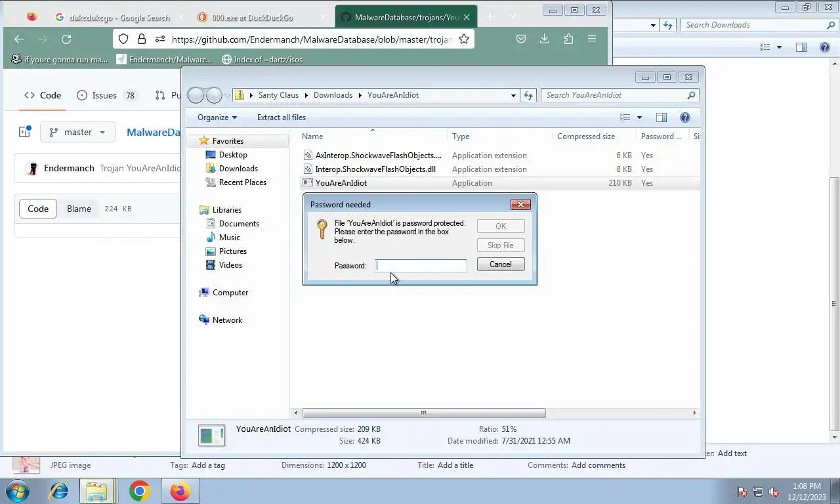This screenshot has width=840, height=504.
Task: Click inside the Password field
Action: 421,266
